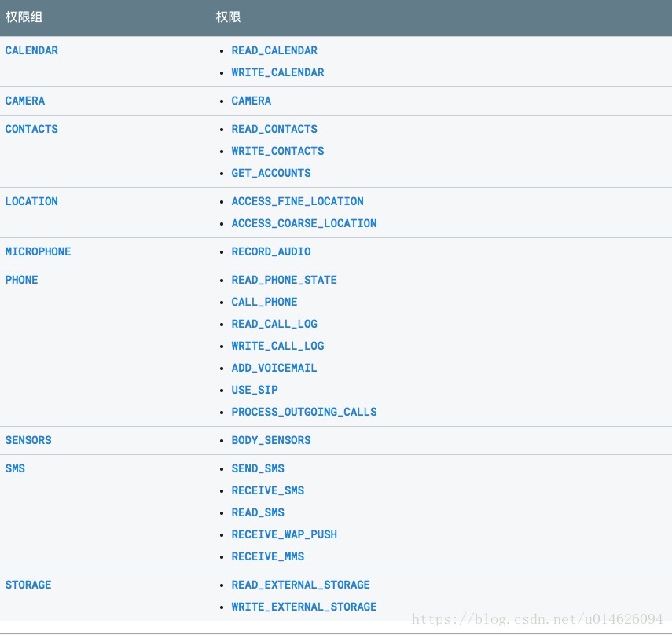Open the RECEIVE_MMS permission link
672x635 pixels.
(x=268, y=556)
